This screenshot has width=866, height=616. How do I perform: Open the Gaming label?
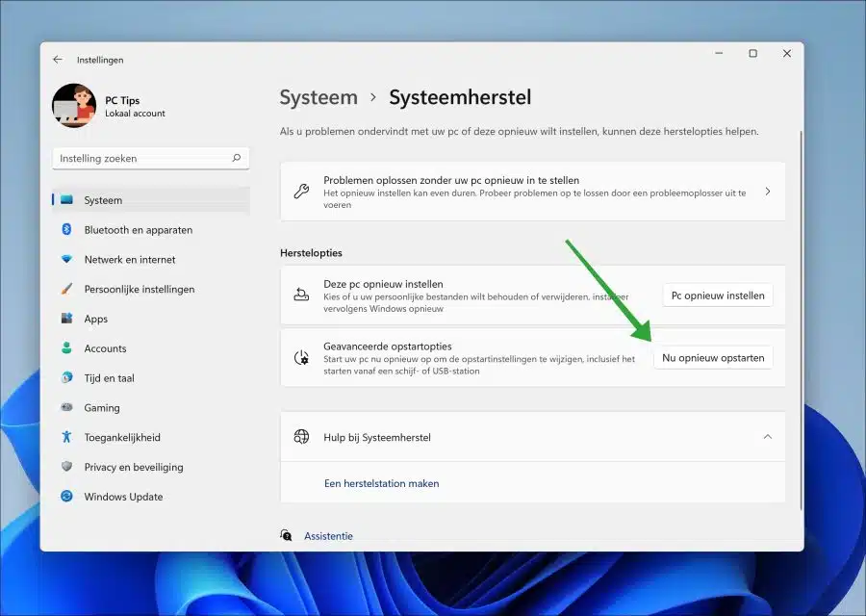tap(102, 408)
